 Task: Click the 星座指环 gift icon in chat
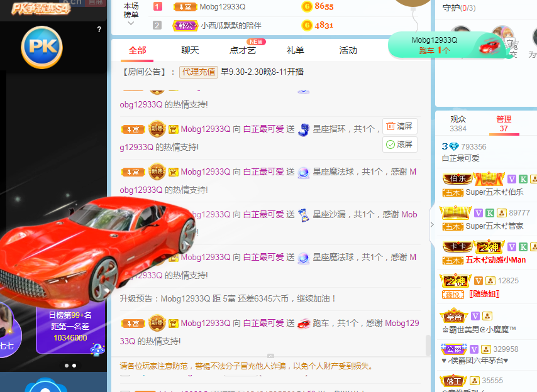(304, 129)
